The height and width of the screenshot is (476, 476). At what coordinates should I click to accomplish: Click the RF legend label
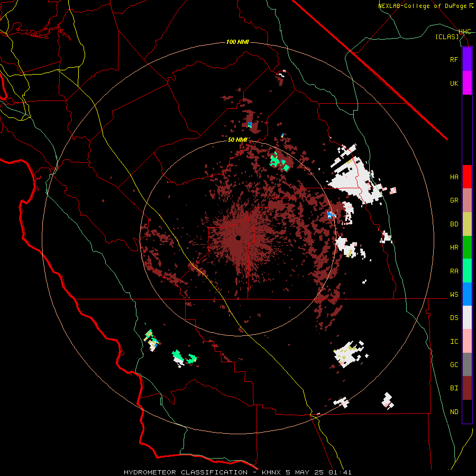click(x=454, y=60)
